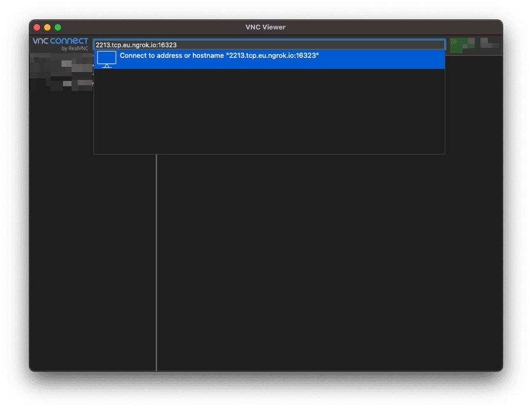Close the VNC Viewer window
The height and width of the screenshot is (410, 532).
click(x=37, y=27)
